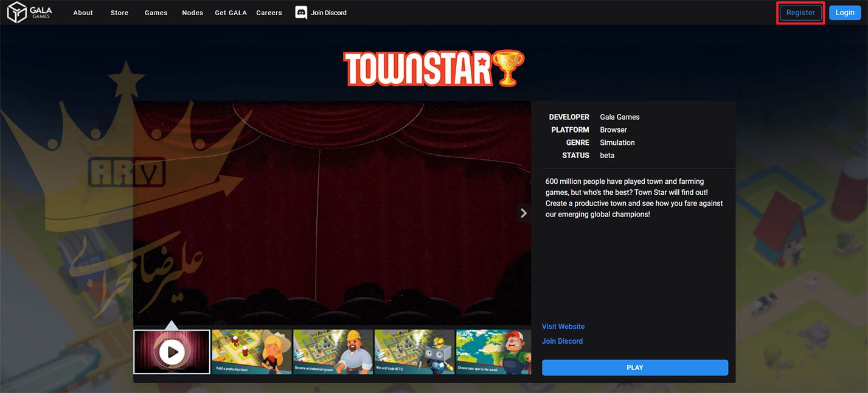Click the PLATFORM label
This screenshot has width=868, height=393.
pos(570,130)
